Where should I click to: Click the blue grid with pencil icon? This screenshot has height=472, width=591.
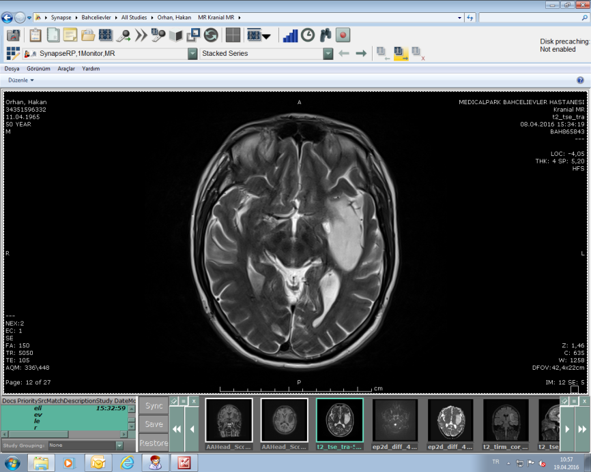pos(13,53)
